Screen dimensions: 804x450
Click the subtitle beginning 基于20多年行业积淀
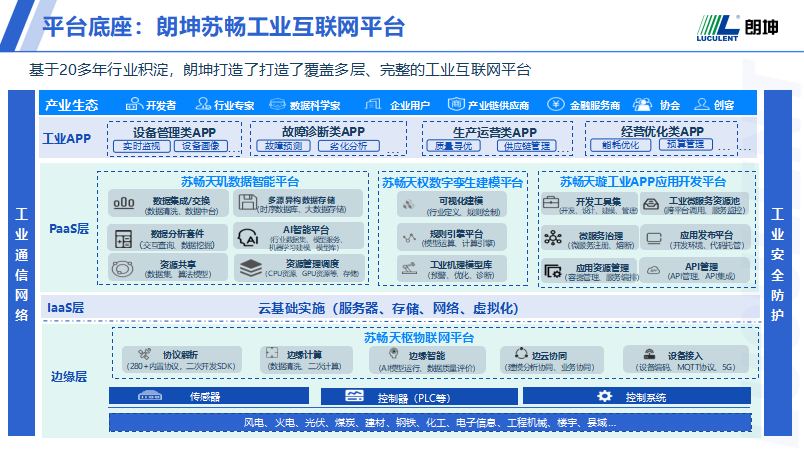click(x=279, y=70)
